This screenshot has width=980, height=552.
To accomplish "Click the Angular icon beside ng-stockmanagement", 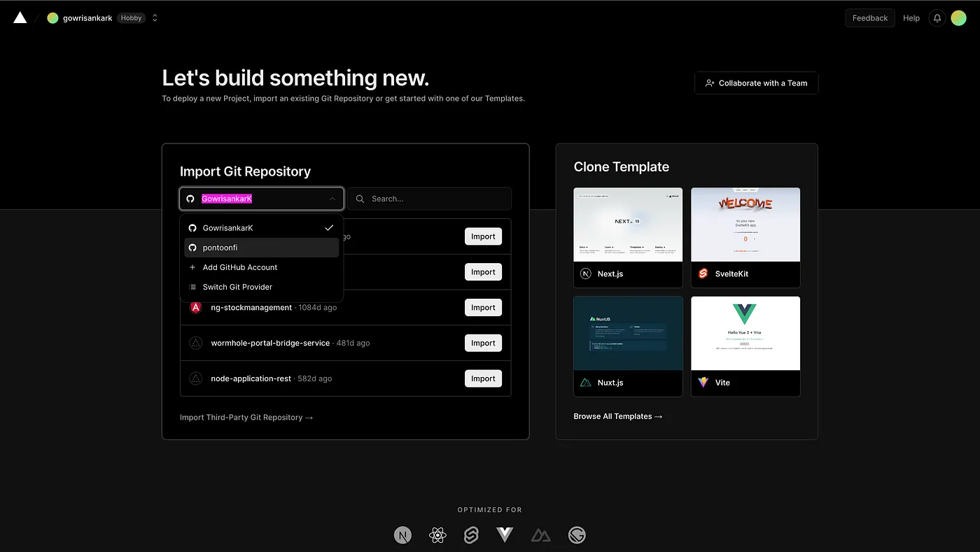I will (196, 307).
